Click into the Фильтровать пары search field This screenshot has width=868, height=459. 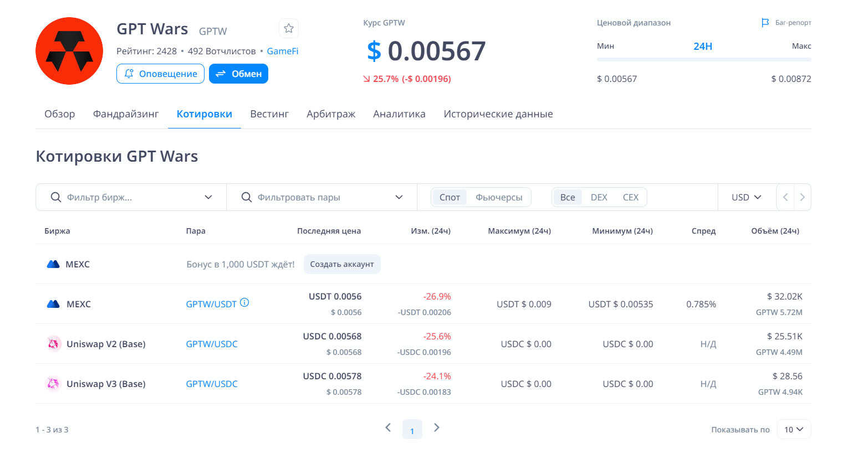pos(321,197)
